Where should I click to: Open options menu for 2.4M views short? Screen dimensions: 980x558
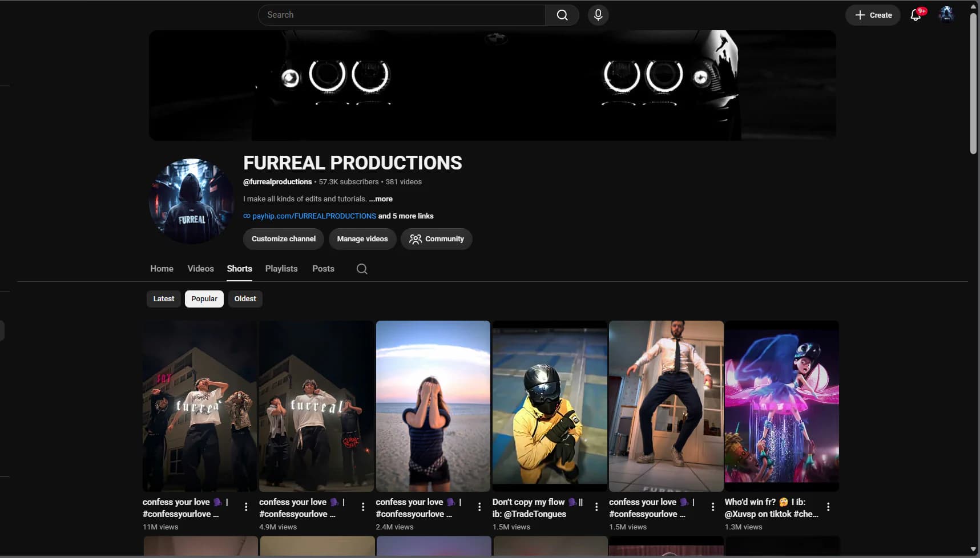[x=479, y=507]
